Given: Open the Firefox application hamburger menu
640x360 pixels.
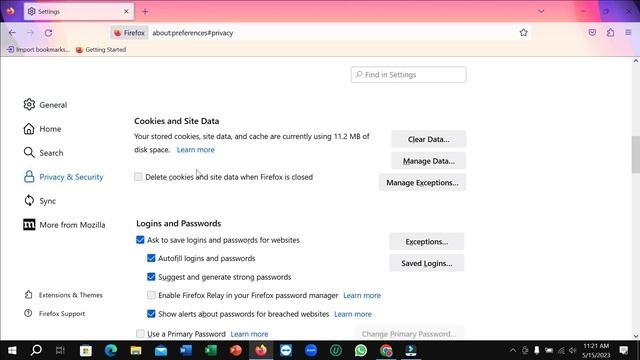Looking at the screenshot, I should (x=628, y=33).
